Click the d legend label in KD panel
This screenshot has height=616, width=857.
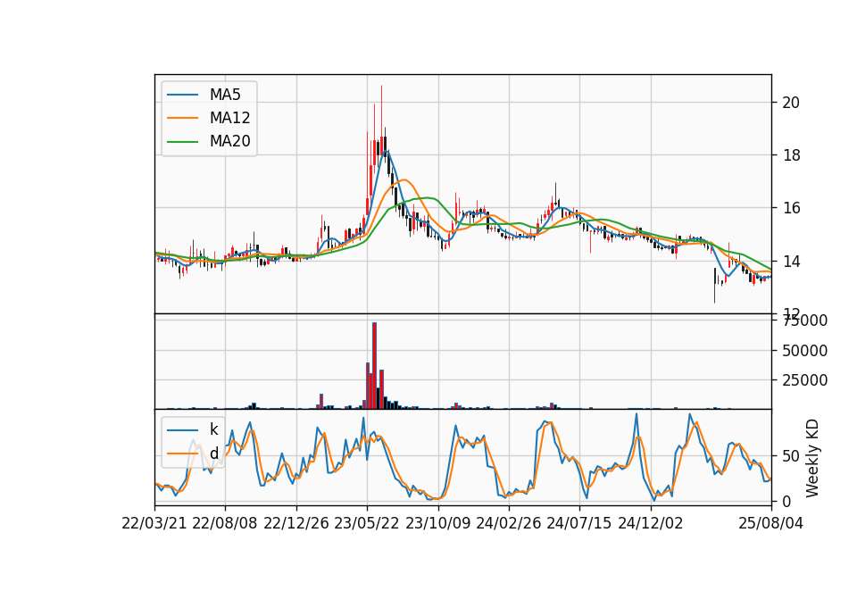213,454
